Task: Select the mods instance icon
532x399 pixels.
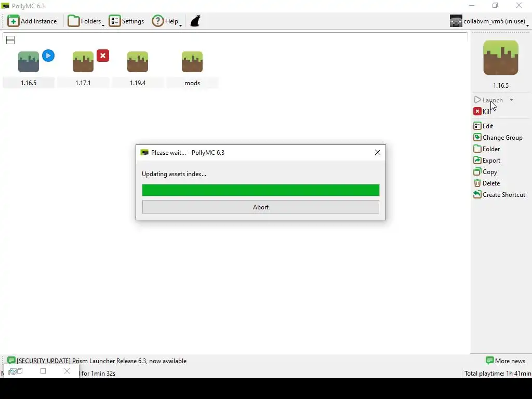Action: coord(192,62)
